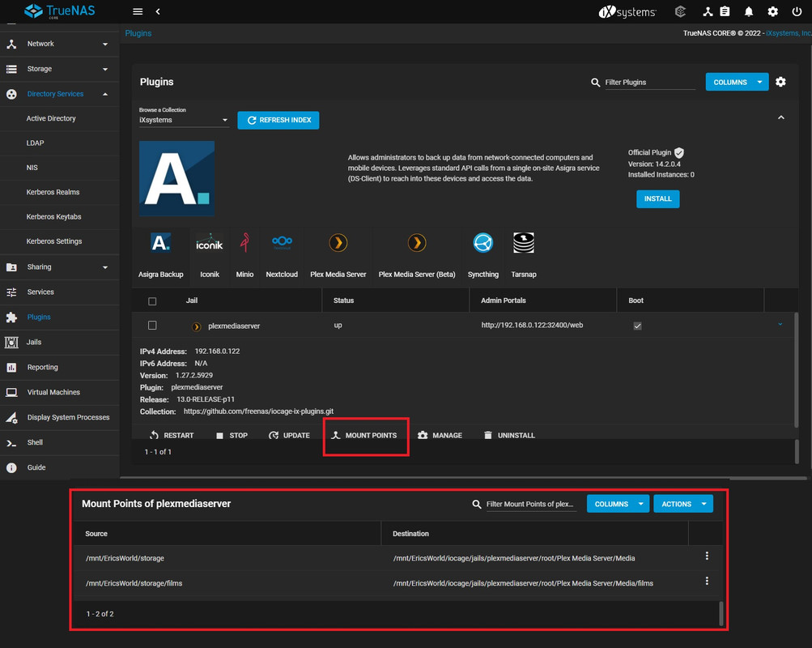Update the plexmediaserver plugin

[289, 435]
